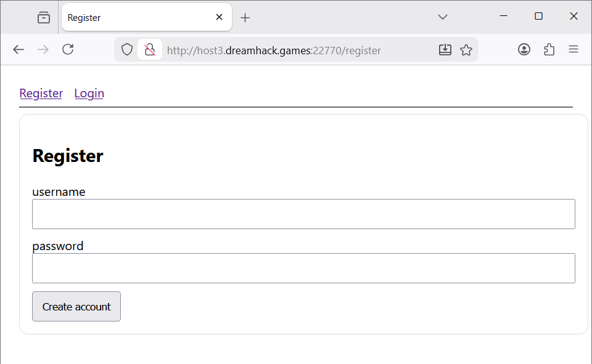The image size is (592, 364).
Task: Maximize the browser window
Action: click(x=539, y=16)
